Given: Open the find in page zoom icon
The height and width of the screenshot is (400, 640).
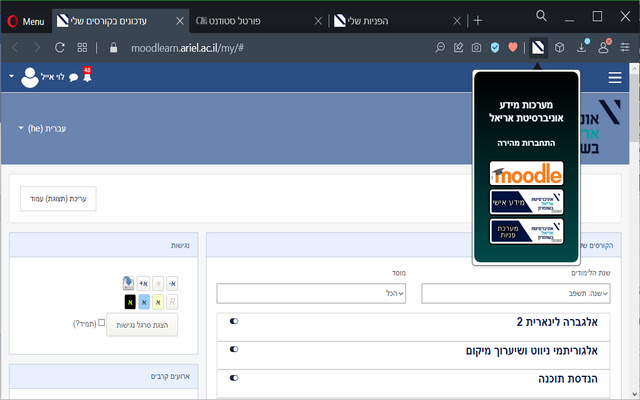Looking at the screenshot, I should click(x=440, y=48).
